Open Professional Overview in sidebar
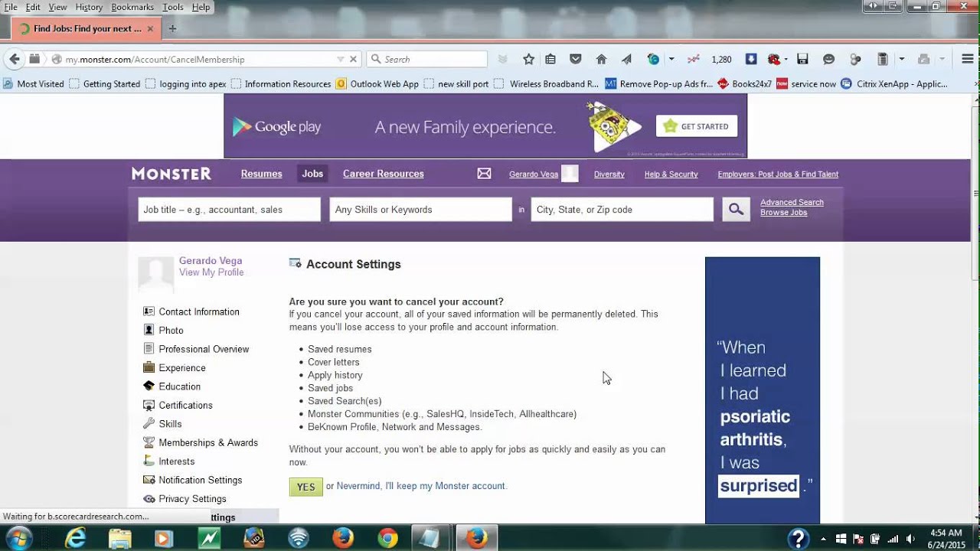The image size is (980, 551). coord(204,349)
